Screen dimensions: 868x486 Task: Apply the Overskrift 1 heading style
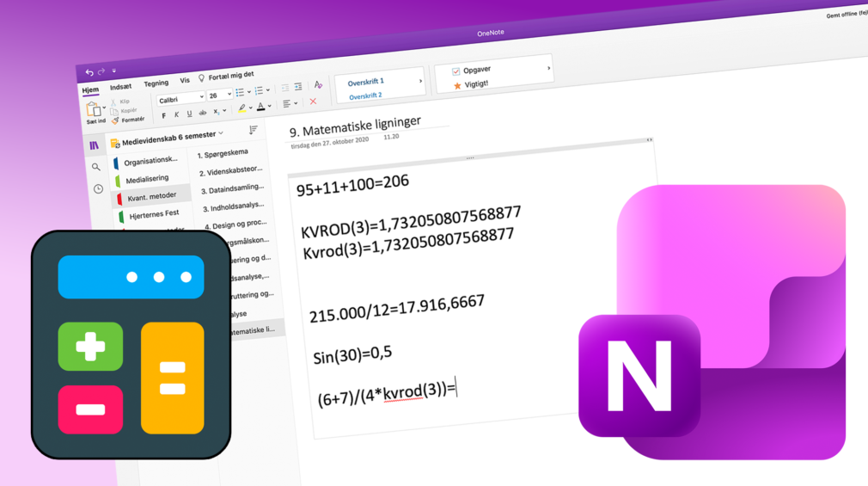366,82
